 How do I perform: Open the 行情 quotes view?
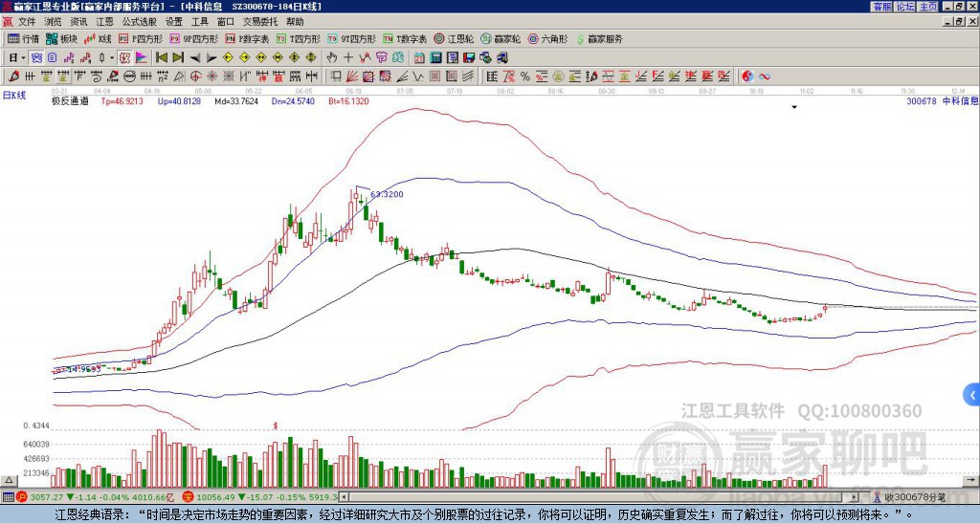[24, 38]
